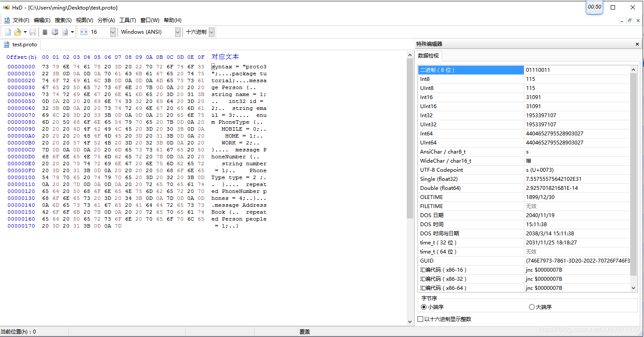Open the 分析(A) menu

106,20
